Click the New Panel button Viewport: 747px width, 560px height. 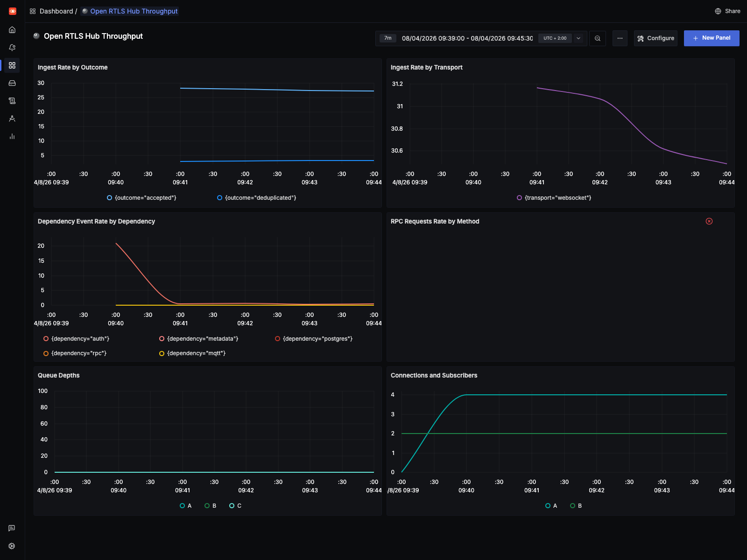click(712, 38)
